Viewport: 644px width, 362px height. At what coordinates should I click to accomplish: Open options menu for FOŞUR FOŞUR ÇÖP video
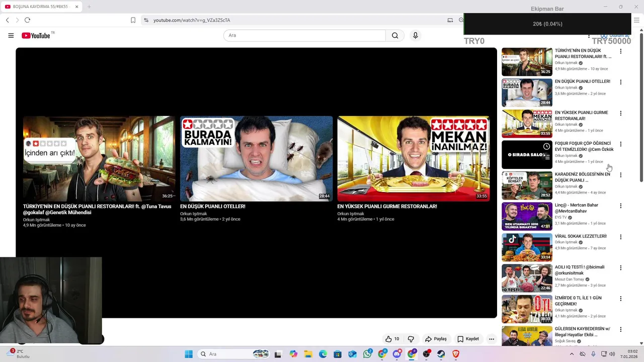pyautogui.click(x=620, y=144)
